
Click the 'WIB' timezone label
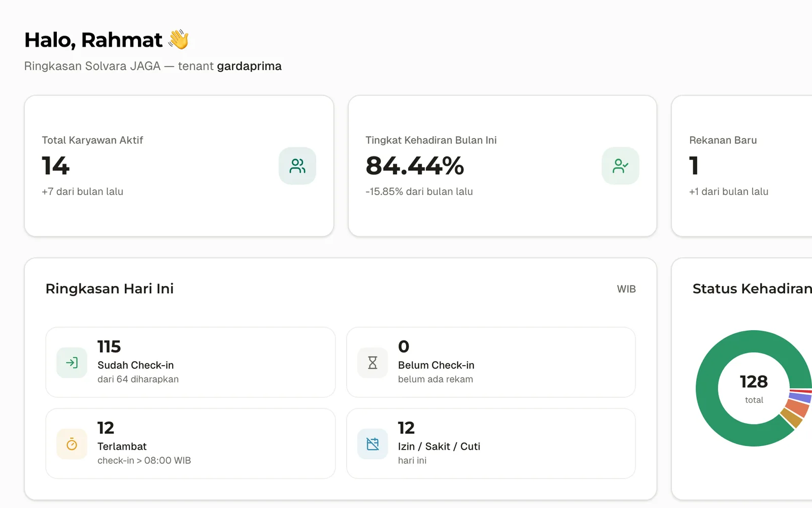coord(626,289)
